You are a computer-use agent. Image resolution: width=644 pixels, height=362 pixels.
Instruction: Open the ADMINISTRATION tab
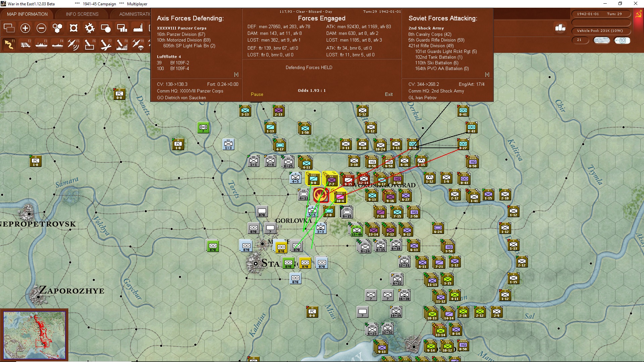tap(135, 14)
